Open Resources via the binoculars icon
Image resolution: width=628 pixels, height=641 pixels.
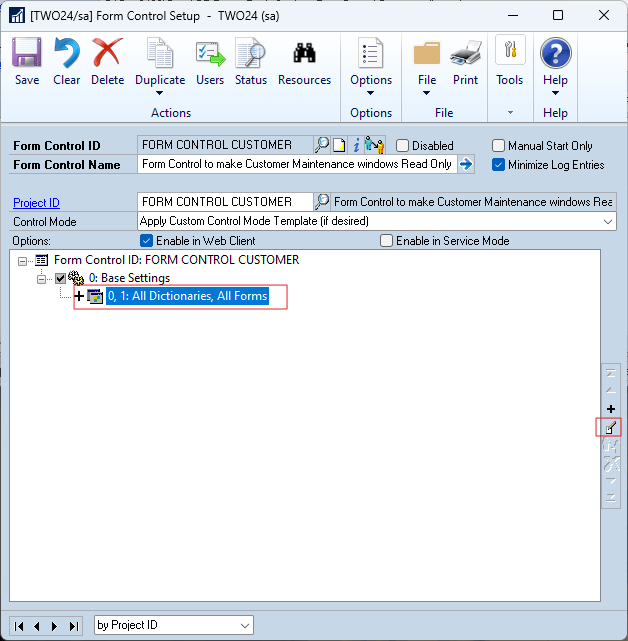tap(304, 52)
